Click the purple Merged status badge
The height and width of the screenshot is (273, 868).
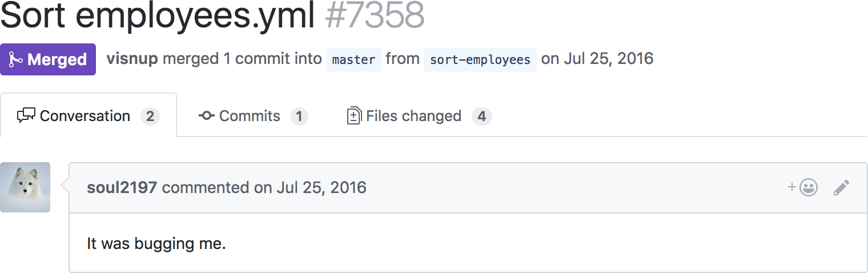(x=48, y=59)
